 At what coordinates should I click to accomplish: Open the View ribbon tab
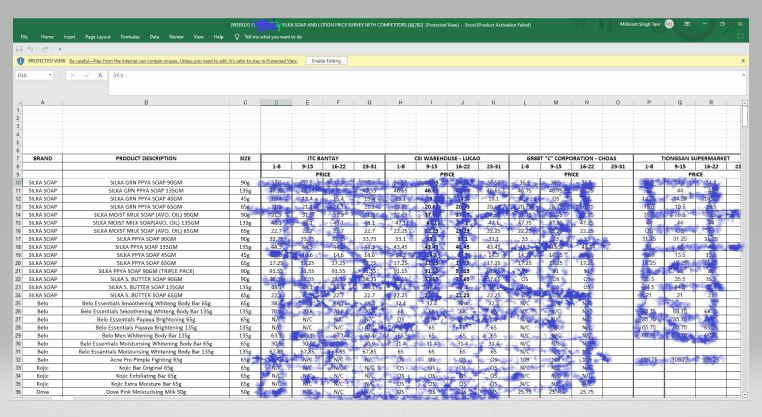pyautogui.click(x=198, y=37)
